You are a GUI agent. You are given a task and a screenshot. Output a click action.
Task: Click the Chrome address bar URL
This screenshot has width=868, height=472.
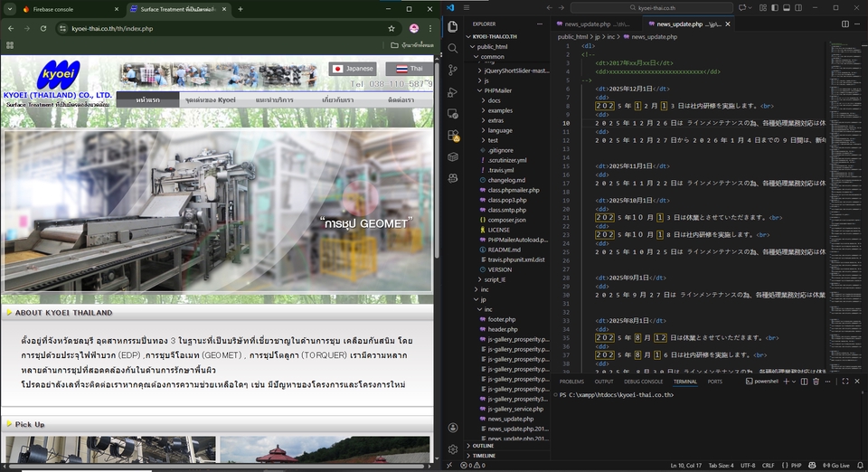(x=112, y=28)
